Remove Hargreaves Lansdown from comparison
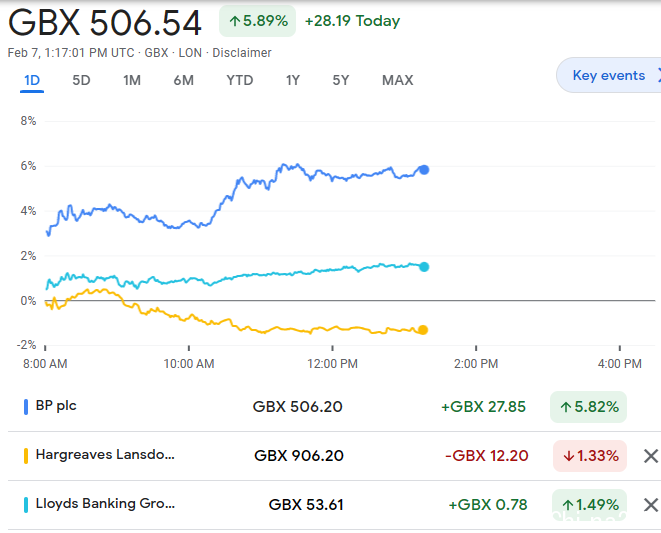This screenshot has height=533, width=661. click(650, 456)
